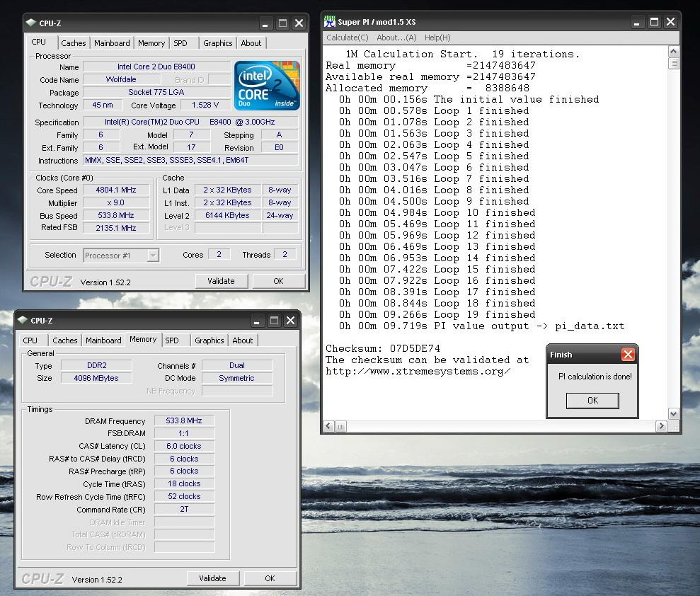Maximize the top CPU-Z window

(x=282, y=23)
